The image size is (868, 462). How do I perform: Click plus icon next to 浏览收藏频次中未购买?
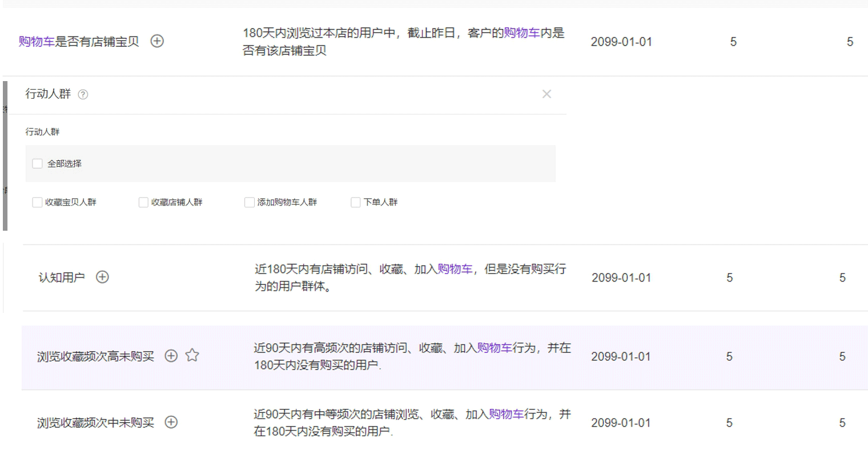(x=171, y=423)
